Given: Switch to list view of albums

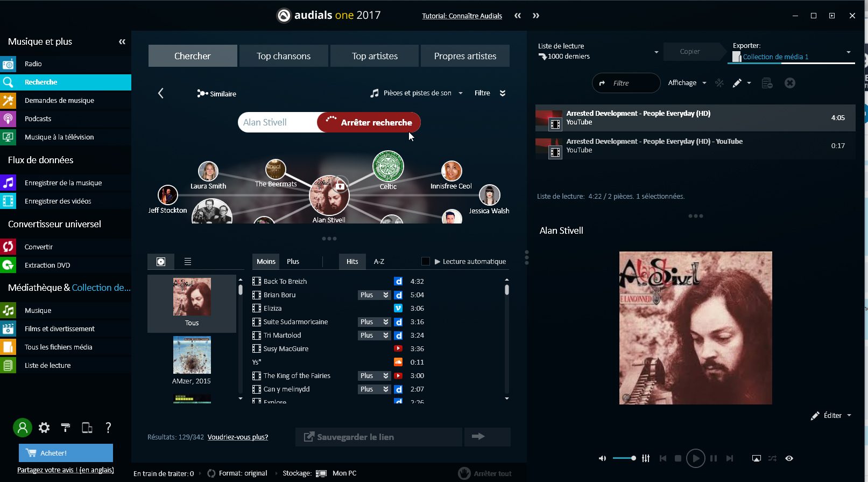Looking at the screenshot, I should pyautogui.click(x=188, y=262).
